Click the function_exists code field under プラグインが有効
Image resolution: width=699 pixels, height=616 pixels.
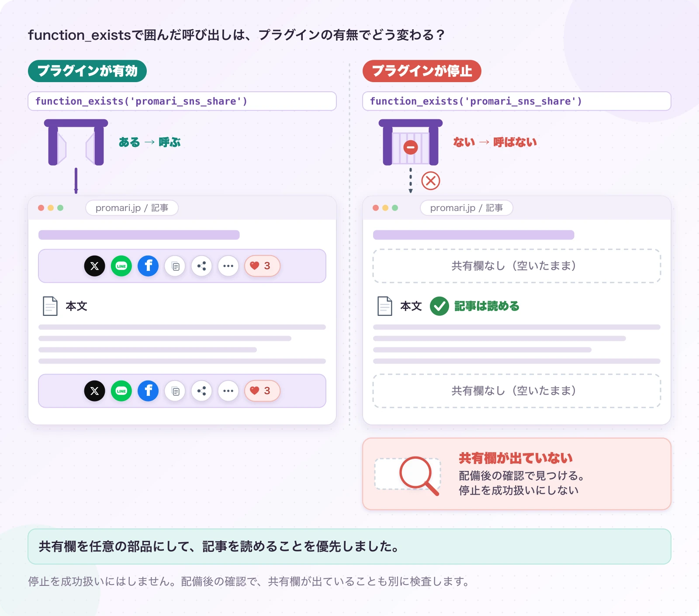coord(182,101)
